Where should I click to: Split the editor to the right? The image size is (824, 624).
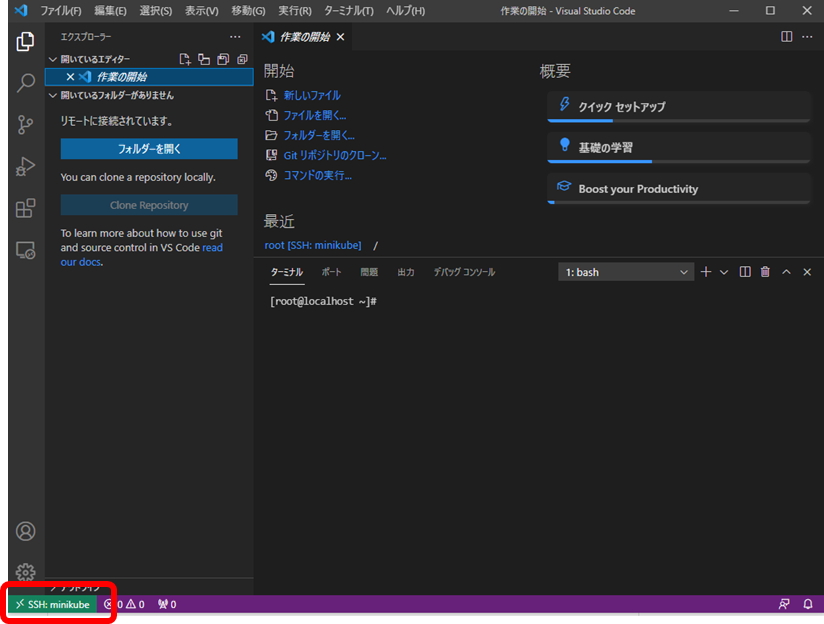coord(786,36)
